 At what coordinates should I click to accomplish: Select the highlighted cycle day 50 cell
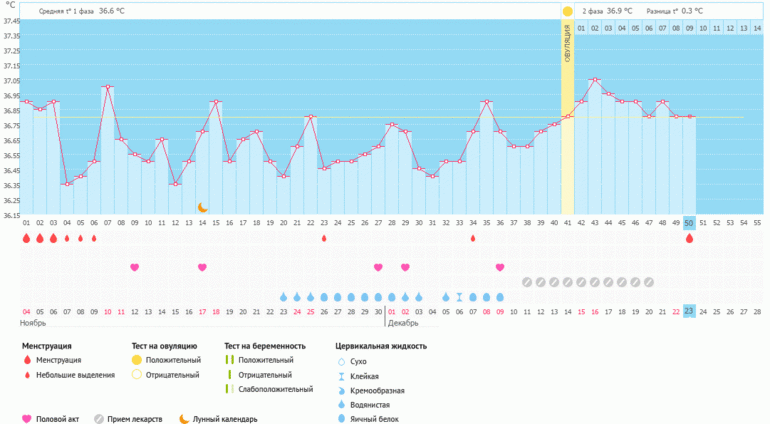[x=689, y=223]
